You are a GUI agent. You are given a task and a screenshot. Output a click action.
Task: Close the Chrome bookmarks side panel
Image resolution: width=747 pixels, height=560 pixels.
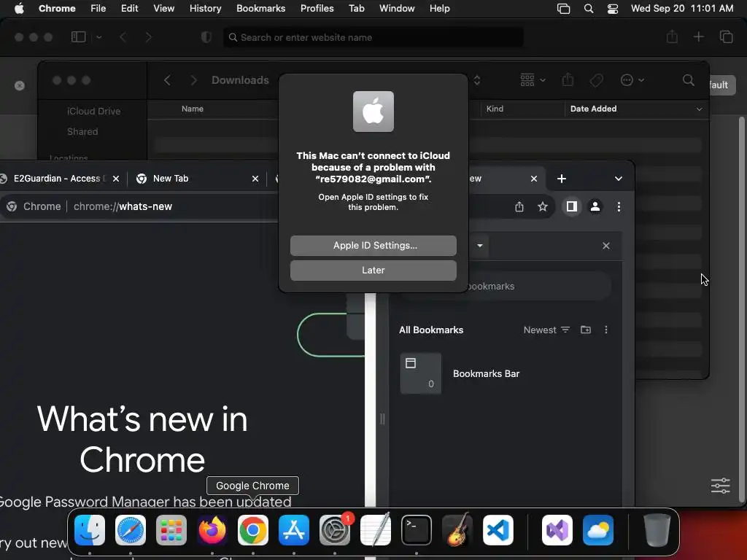(x=606, y=246)
